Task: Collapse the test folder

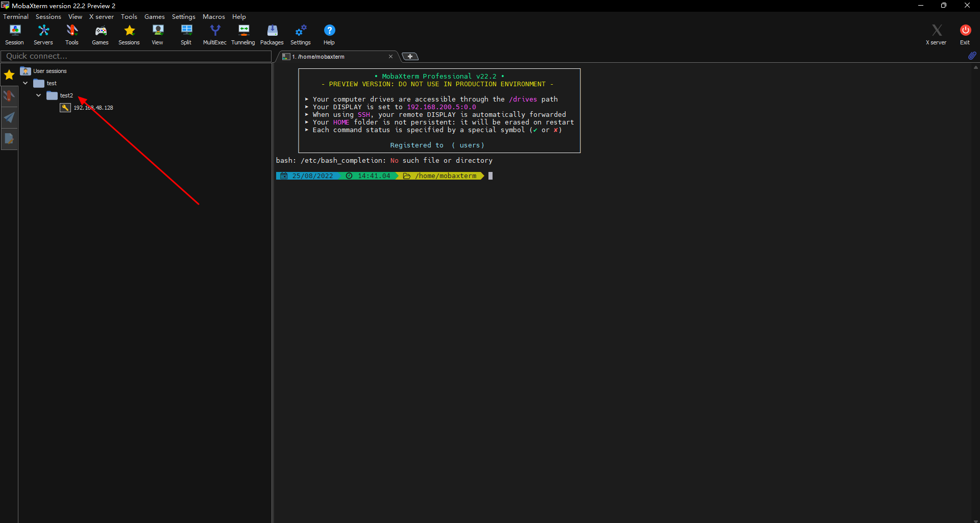Action: click(x=26, y=83)
